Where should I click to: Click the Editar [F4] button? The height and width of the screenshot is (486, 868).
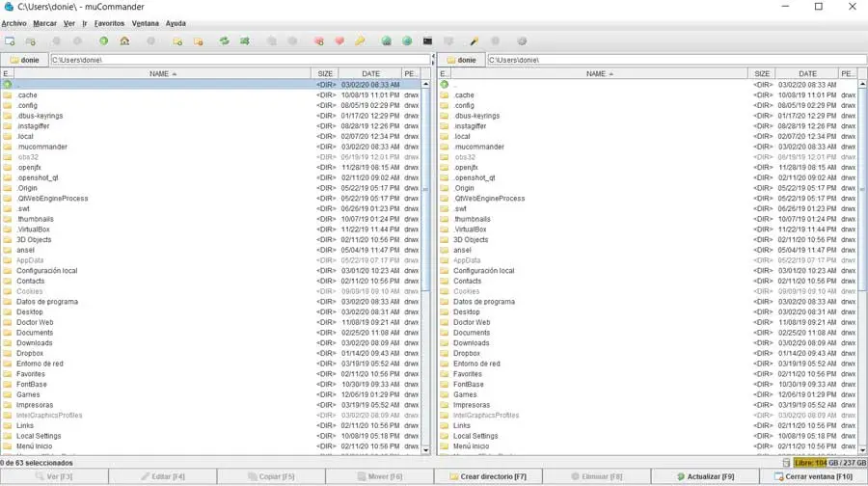(x=163, y=476)
